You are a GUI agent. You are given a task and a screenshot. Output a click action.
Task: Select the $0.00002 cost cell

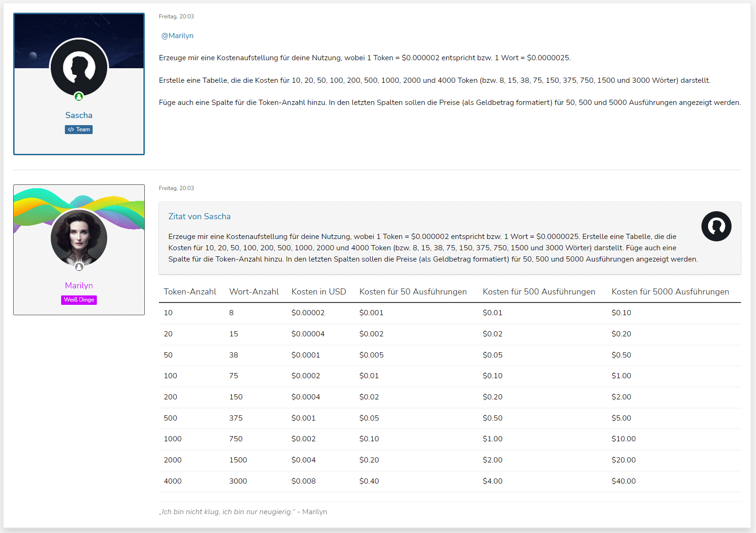308,313
